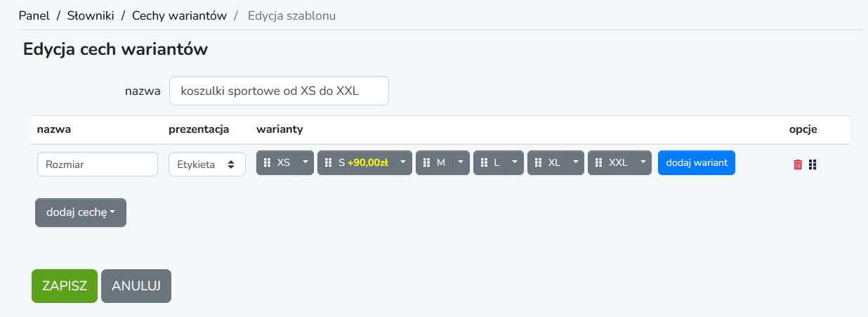Click the drag handle icon on XL variant
The width and height of the screenshot is (868, 317).
[x=539, y=162]
